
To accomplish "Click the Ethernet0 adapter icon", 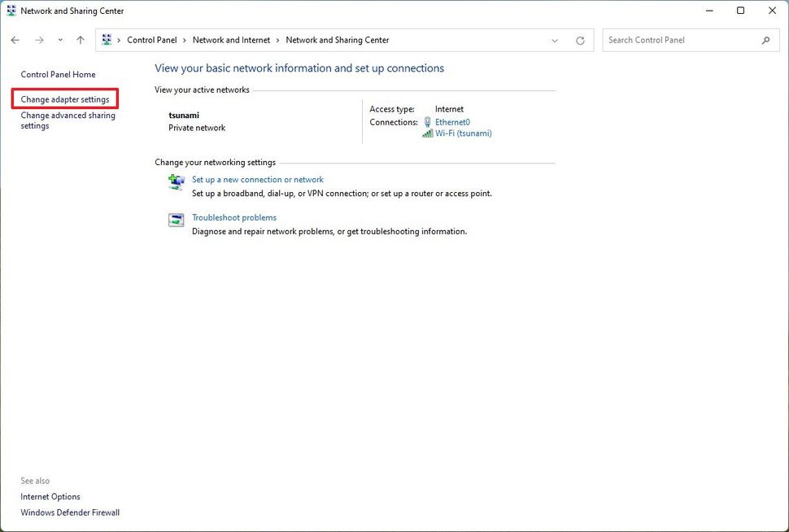I will [426, 121].
